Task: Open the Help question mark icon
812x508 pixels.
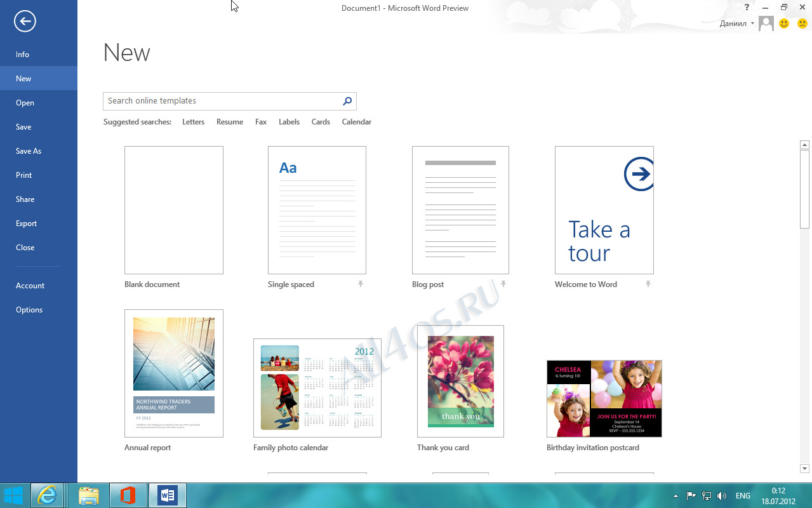Action: pos(747,8)
